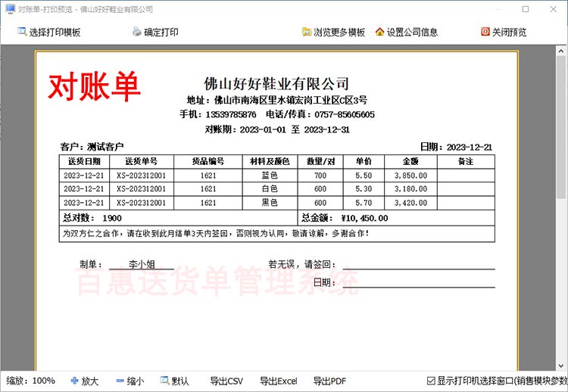Viewport: 568px width, 392px height.
Task: Click unit price 5.70
Action: [x=364, y=203]
